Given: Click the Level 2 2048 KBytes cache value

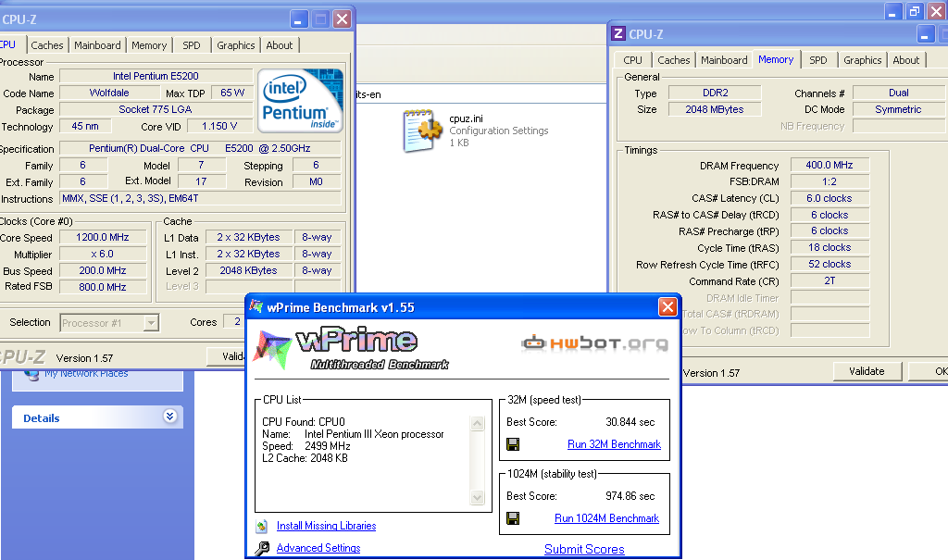Looking at the screenshot, I should 248,271.
